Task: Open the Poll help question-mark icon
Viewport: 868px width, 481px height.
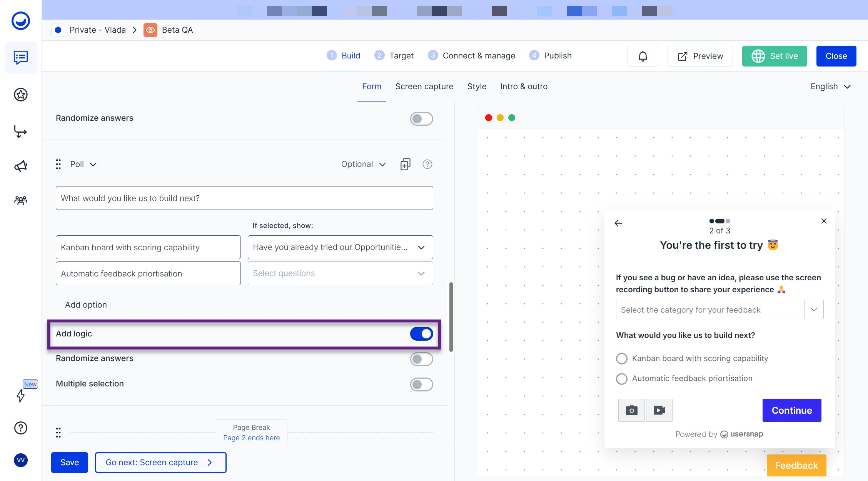Action: [427, 164]
